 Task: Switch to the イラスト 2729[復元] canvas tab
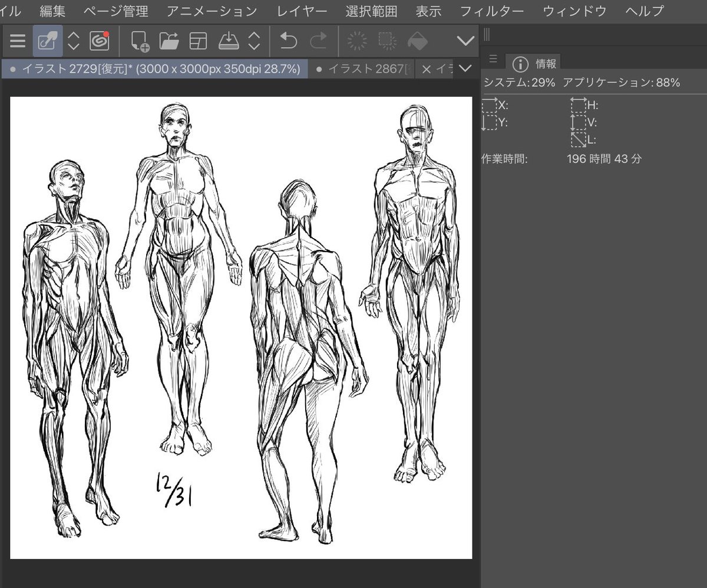coord(154,68)
